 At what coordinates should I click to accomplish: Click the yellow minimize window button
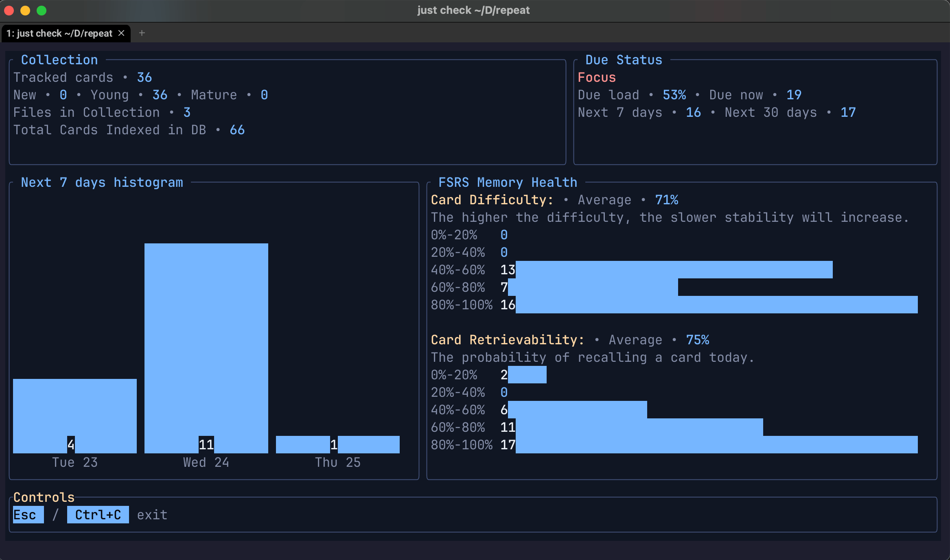[25, 11]
